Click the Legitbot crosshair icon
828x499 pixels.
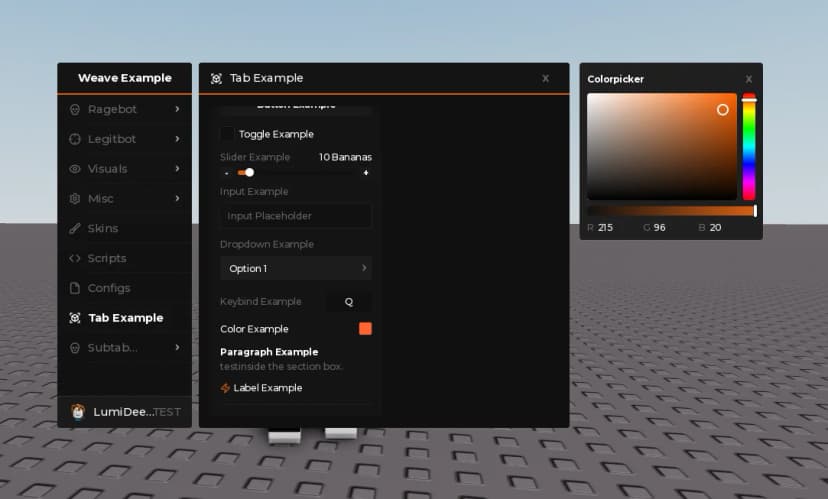point(74,139)
